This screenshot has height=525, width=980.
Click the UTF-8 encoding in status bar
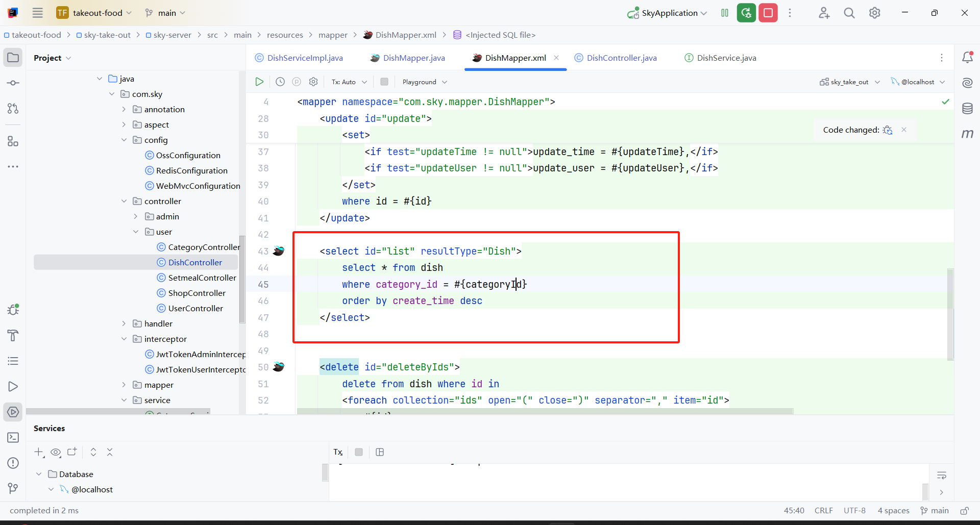tap(854, 511)
